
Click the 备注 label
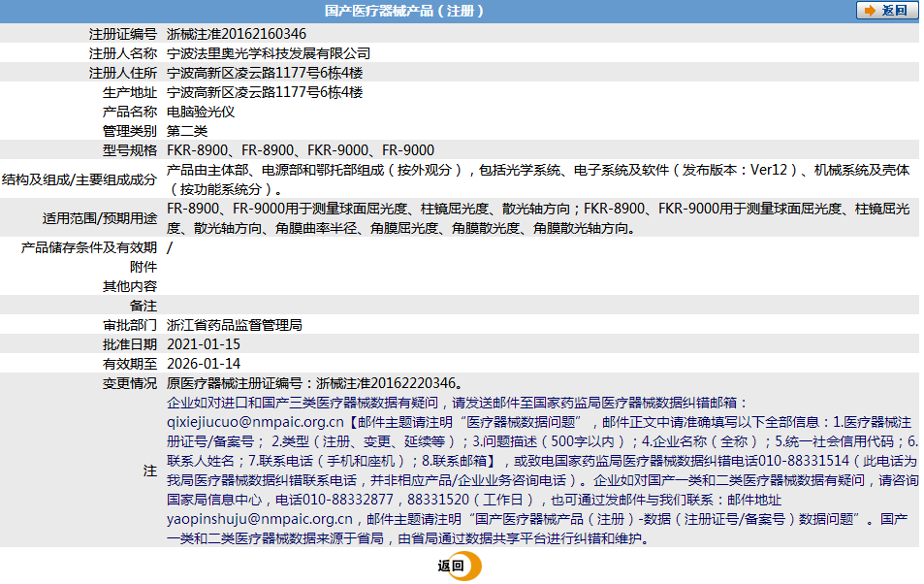click(x=143, y=307)
